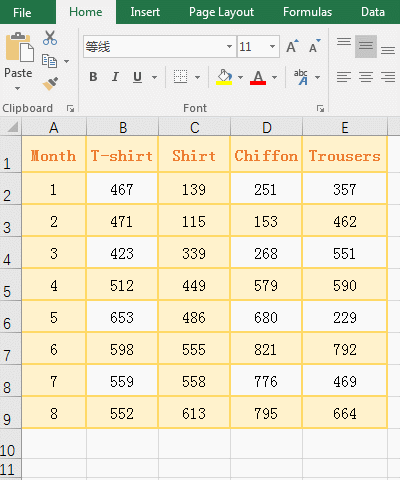
Task: Select cell with value 467
Action: tap(122, 188)
